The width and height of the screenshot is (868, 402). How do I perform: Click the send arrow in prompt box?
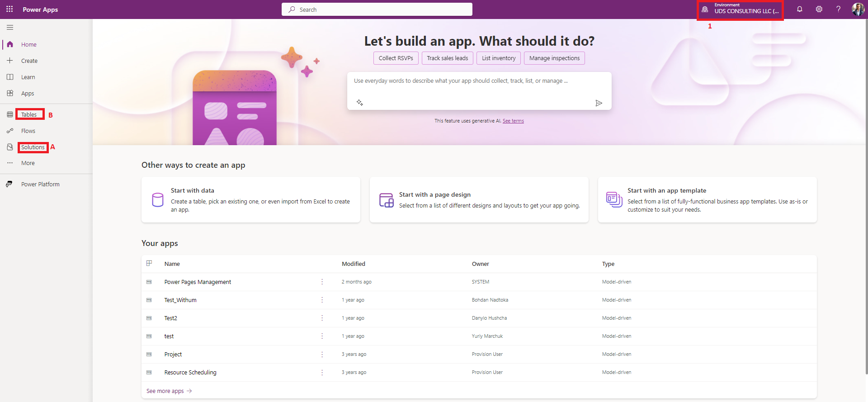point(599,103)
